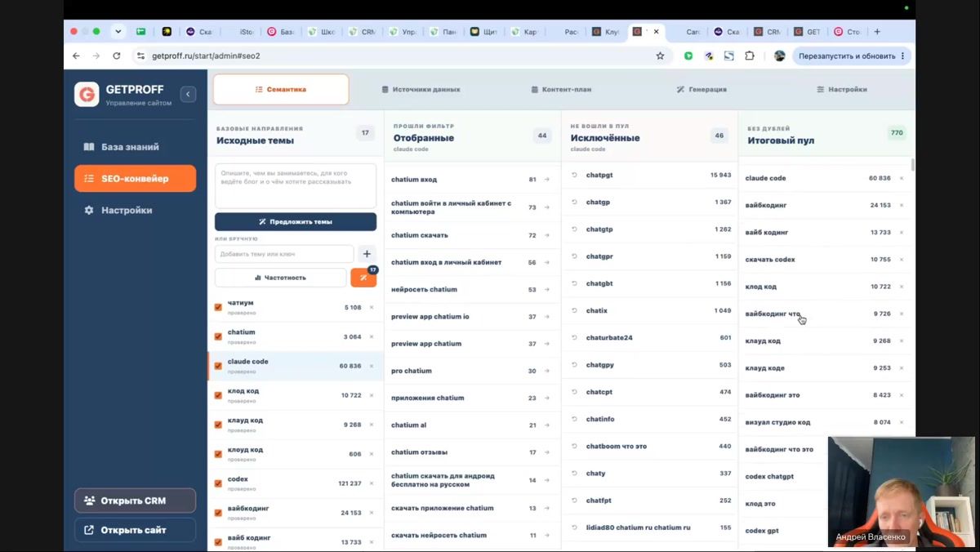Remove визуал студио код from the pool
The width and height of the screenshot is (980, 552).
tap(902, 422)
